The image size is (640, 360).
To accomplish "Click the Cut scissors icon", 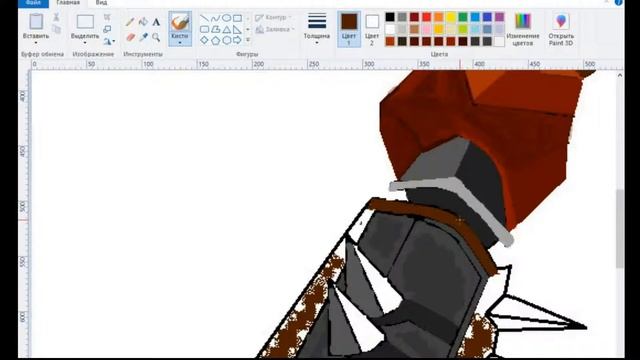I will click(56, 17).
